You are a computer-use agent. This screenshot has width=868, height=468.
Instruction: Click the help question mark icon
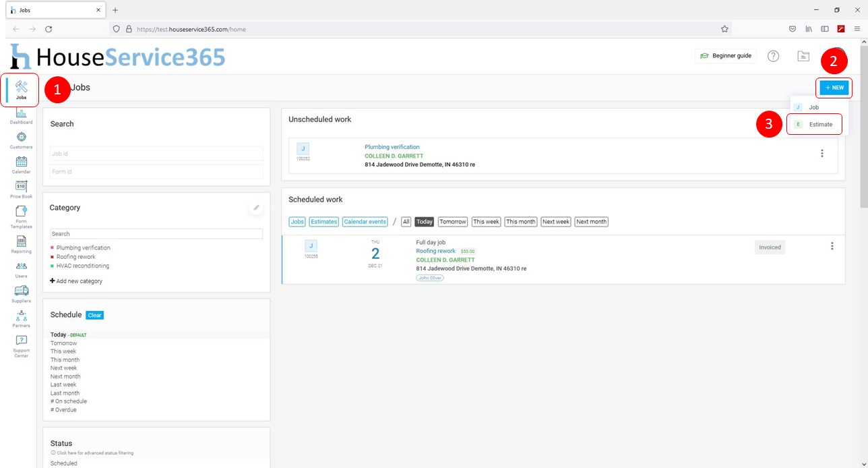tap(774, 56)
